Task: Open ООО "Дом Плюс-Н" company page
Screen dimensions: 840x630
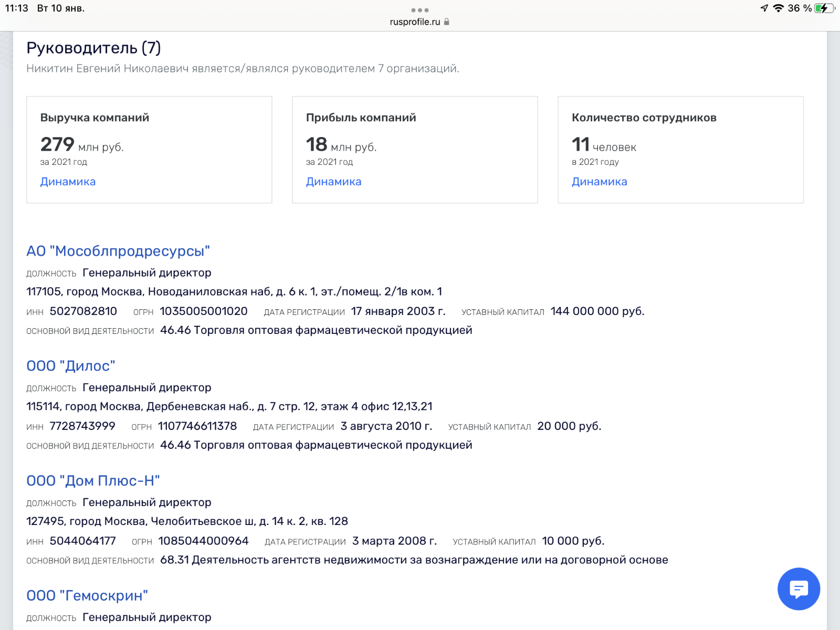Action: click(x=93, y=481)
